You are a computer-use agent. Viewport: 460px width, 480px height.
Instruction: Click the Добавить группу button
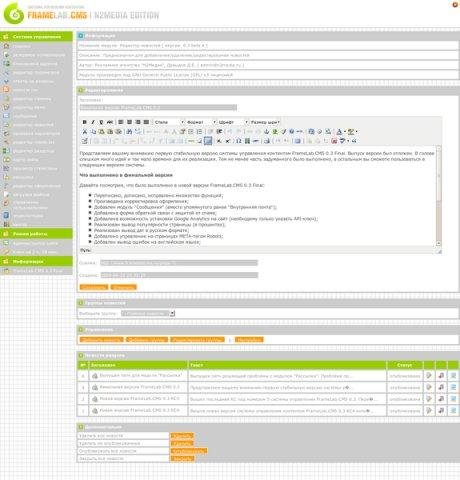click(147, 340)
